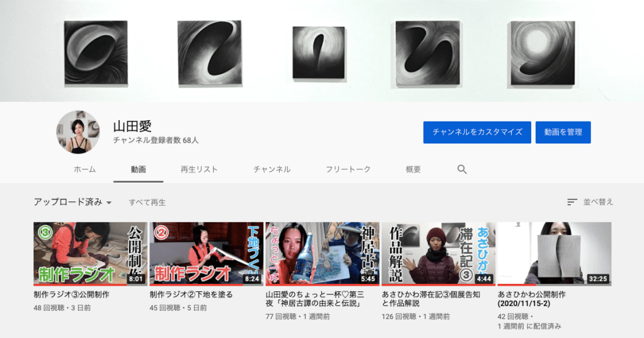Open the ホーム tab
Image resolution: width=644 pixels, height=338 pixels.
84,169
